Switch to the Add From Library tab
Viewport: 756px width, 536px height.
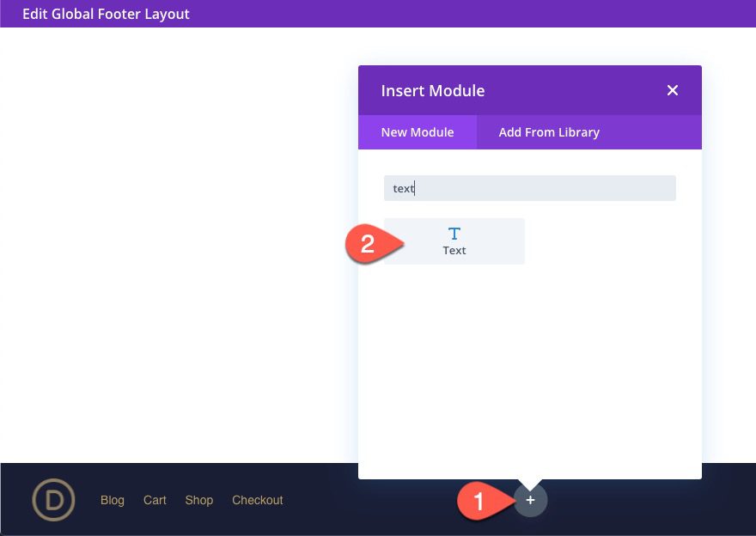click(x=548, y=131)
